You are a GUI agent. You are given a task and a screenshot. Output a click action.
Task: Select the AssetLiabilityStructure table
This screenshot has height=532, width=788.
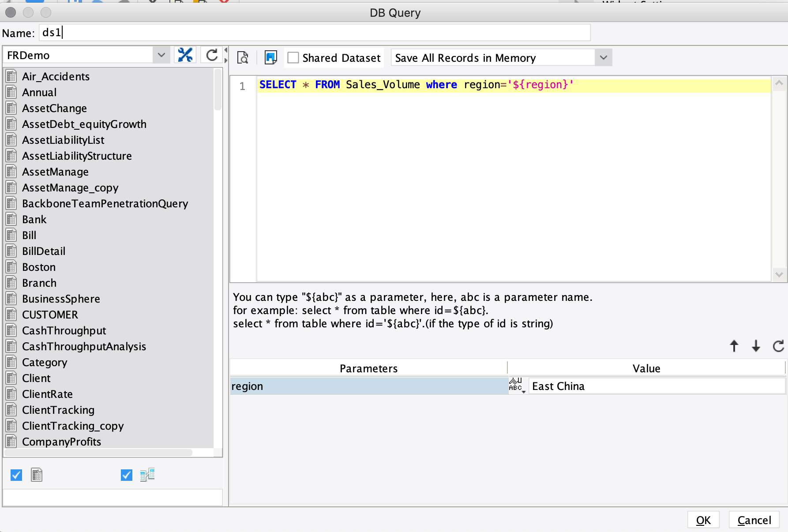(77, 156)
